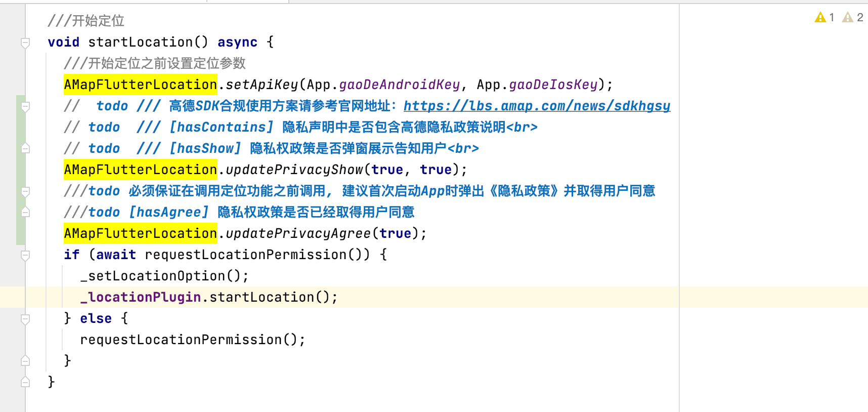Viewport: 868px width, 412px height.
Task: Click the await keyword in if statement
Action: [116, 255]
